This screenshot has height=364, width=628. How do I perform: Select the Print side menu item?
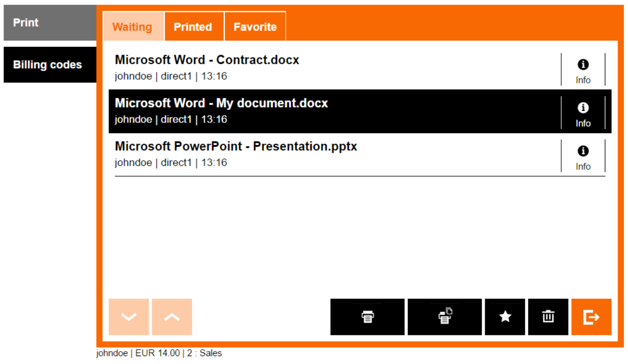click(49, 23)
